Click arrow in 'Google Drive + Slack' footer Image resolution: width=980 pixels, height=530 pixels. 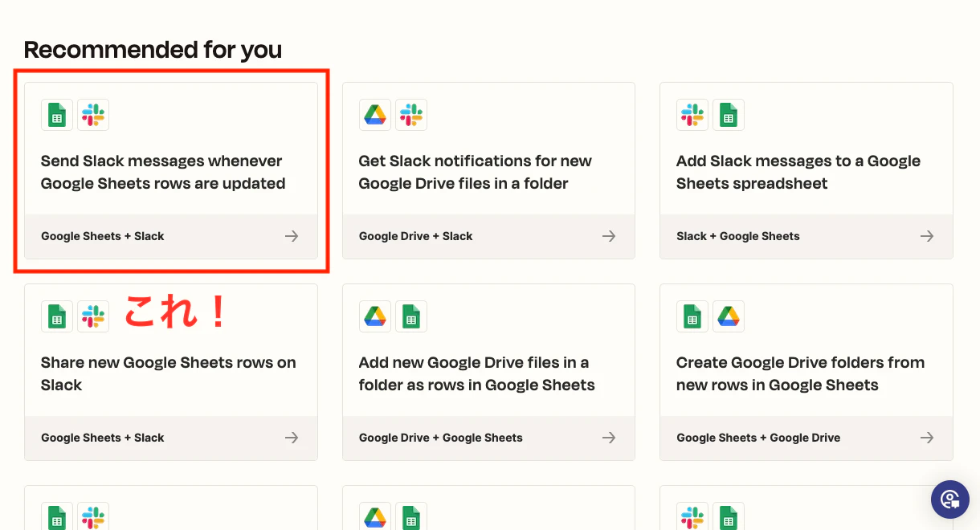609,236
